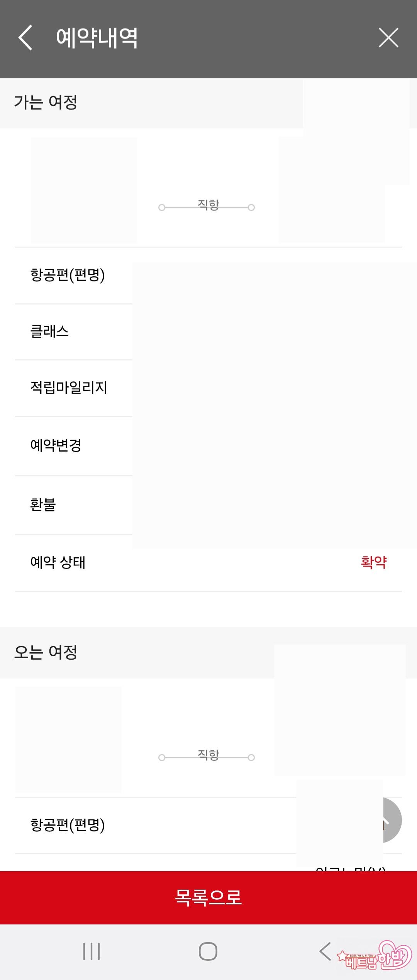Tap 항공편(편명) in the outbound section
Viewport: 417px width, 980px height.
point(68,275)
